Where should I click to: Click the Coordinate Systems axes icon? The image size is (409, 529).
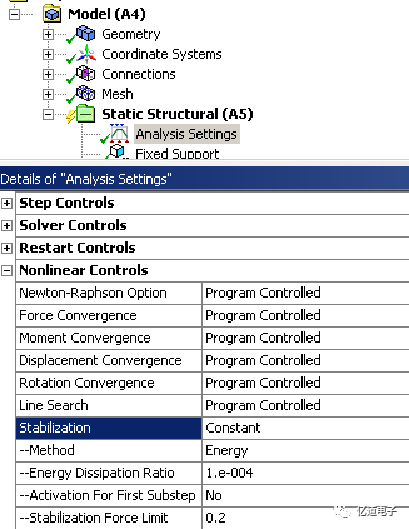point(86,54)
